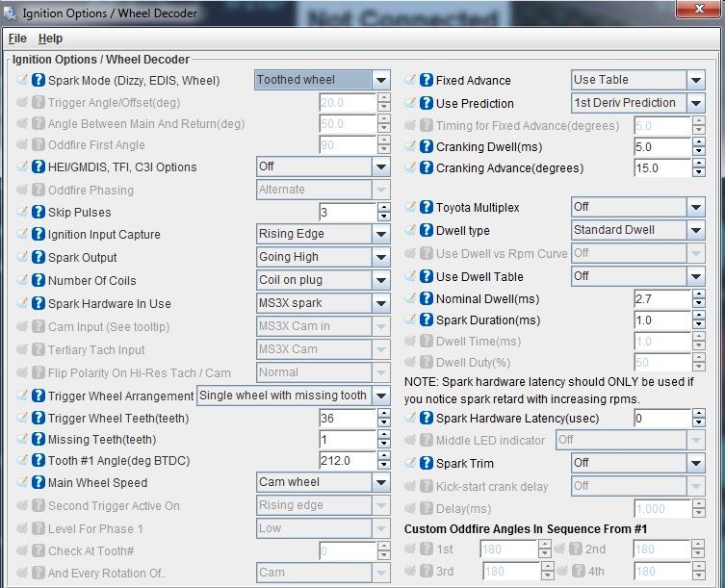This screenshot has width=725, height=588.
Task: Show help for Ignition Input Capture
Action: pyautogui.click(x=39, y=234)
